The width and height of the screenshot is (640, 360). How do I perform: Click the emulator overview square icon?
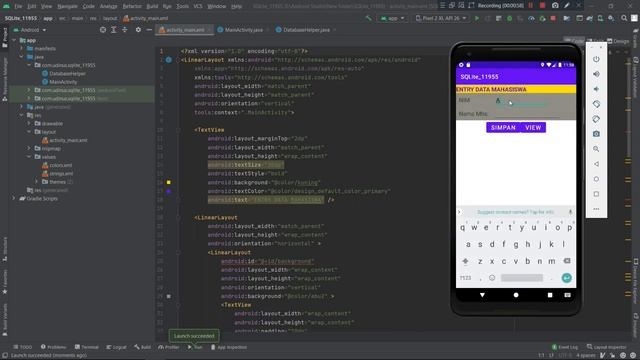point(596,194)
